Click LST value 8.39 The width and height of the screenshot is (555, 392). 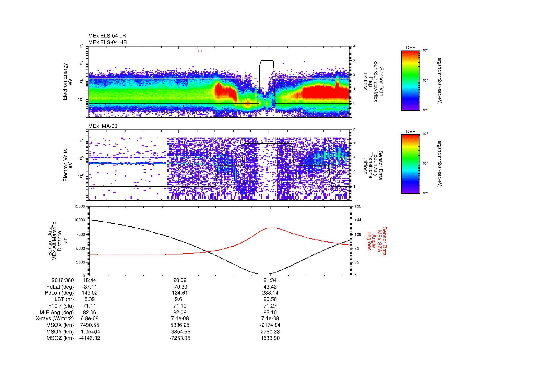pos(90,299)
